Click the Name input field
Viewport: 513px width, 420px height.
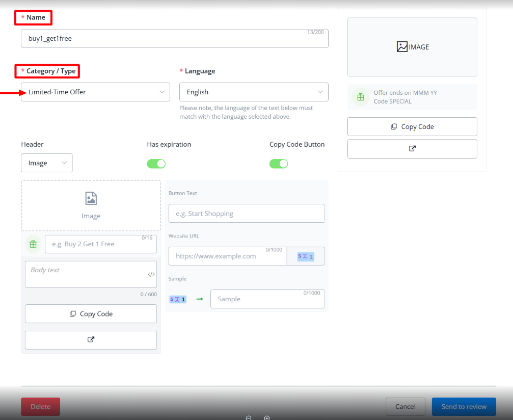point(174,39)
